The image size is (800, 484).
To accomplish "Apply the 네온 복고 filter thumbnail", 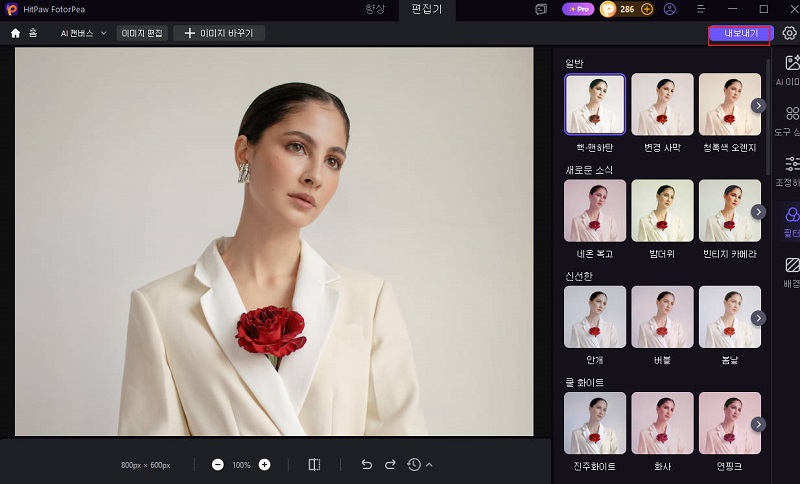I will tap(595, 211).
